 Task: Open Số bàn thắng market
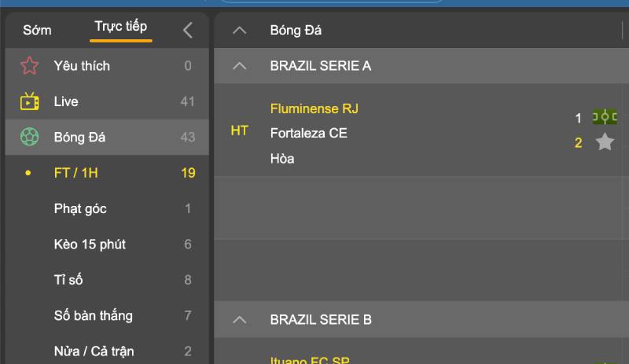pyautogui.click(x=93, y=316)
